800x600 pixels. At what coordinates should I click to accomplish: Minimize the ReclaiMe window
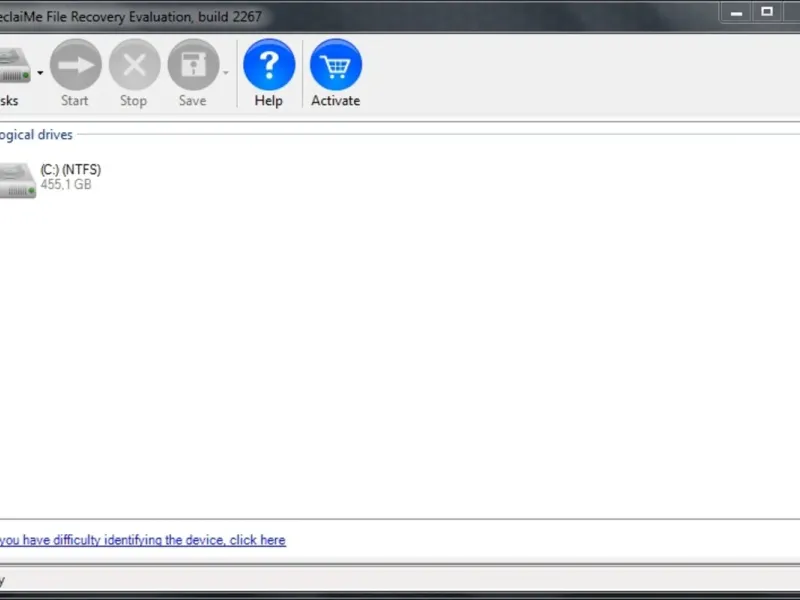click(x=736, y=13)
